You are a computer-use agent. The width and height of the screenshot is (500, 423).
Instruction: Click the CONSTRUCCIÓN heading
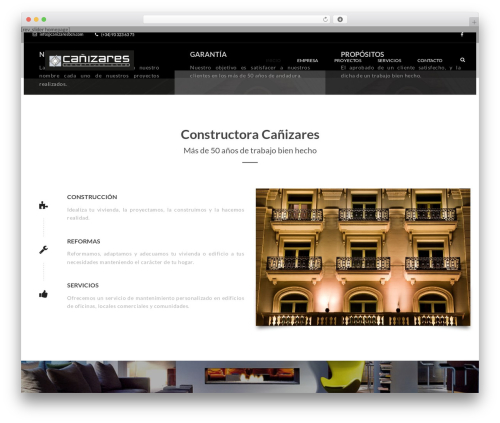92,197
